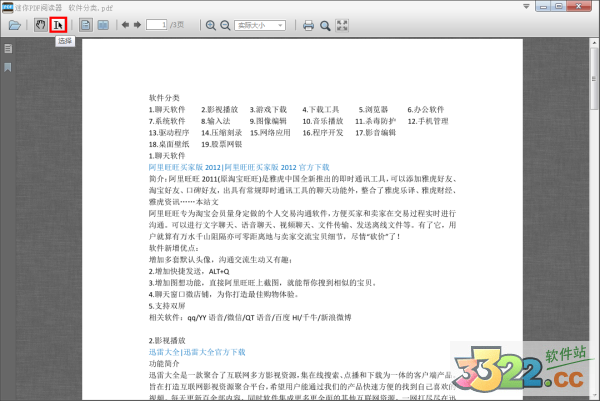
Task: Click the vertical scrollbar thumb
Action: pos(594,78)
